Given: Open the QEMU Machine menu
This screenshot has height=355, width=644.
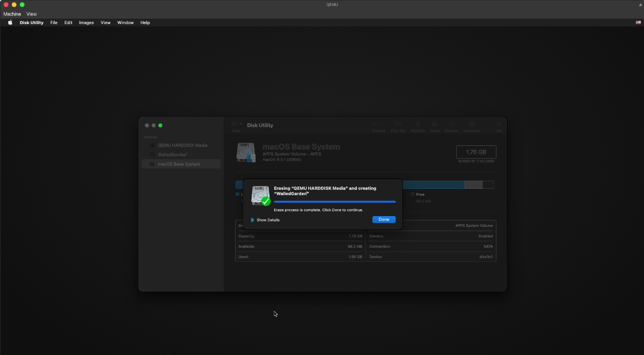Looking at the screenshot, I should point(12,14).
